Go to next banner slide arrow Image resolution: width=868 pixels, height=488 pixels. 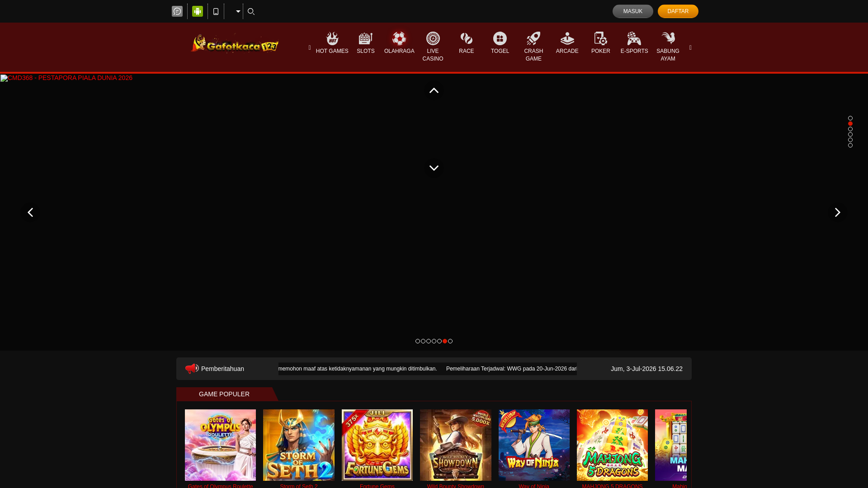(x=837, y=212)
